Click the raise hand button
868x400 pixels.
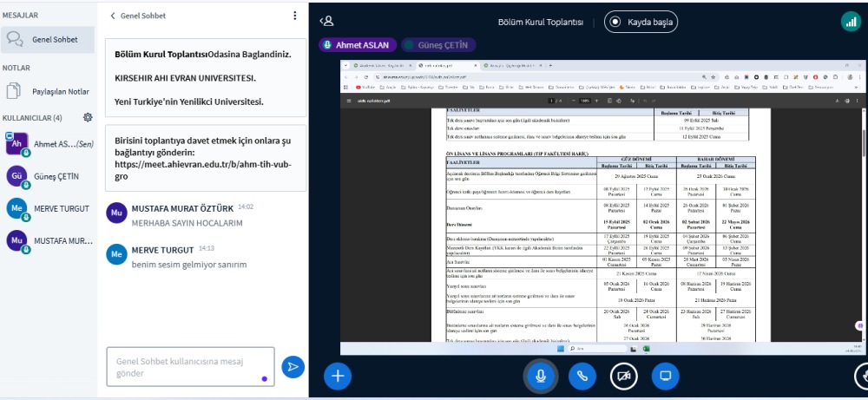pyautogui.click(x=861, y=375)
